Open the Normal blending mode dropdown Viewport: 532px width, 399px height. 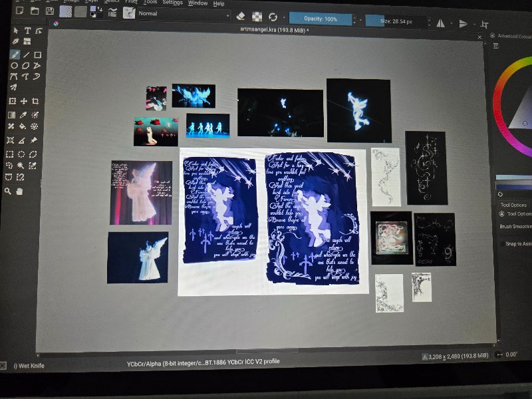click(x=184, y=14)
